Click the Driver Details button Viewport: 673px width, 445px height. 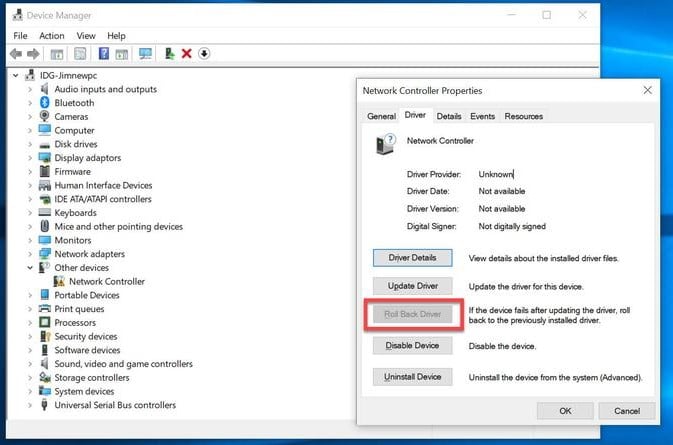coord(412,258)
